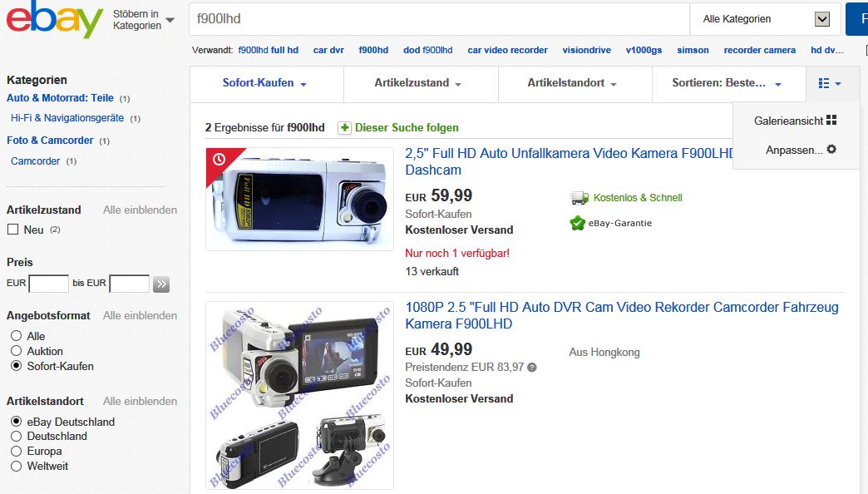
Task: Check the Neu condition checkbox
Action: [x=12, y=230]
